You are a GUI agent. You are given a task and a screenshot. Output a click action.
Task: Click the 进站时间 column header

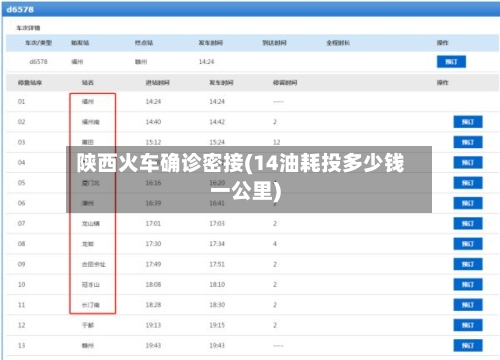157,83
